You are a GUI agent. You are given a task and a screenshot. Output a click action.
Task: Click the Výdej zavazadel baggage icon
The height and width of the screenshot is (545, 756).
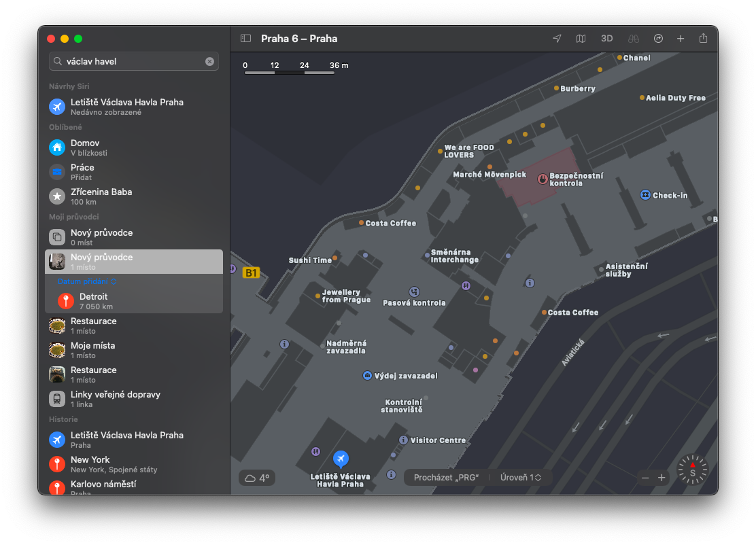coord(367,375)
